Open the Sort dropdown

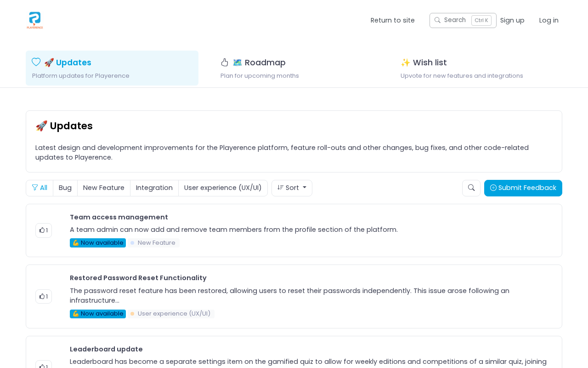[x=292, y=188]
